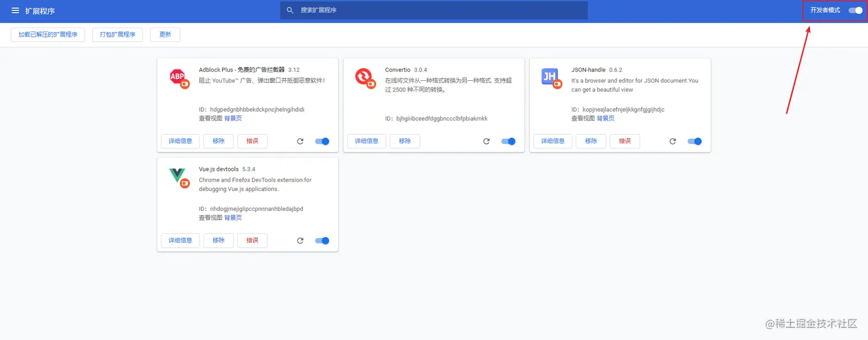Click the JSON-handle JH icon
This screenshot has height=340, width=868.
551,77
